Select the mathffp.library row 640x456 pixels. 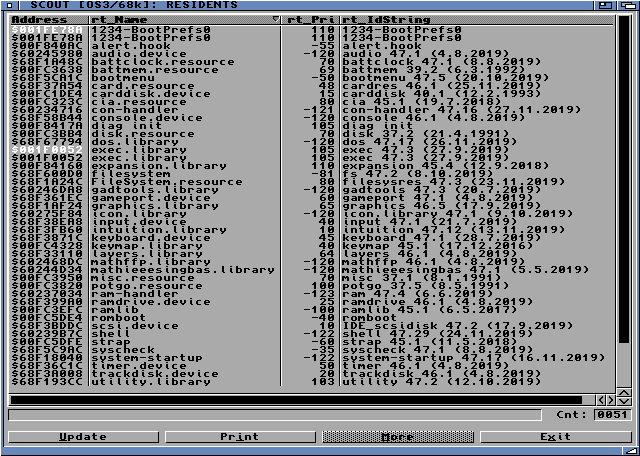(311, 262)
